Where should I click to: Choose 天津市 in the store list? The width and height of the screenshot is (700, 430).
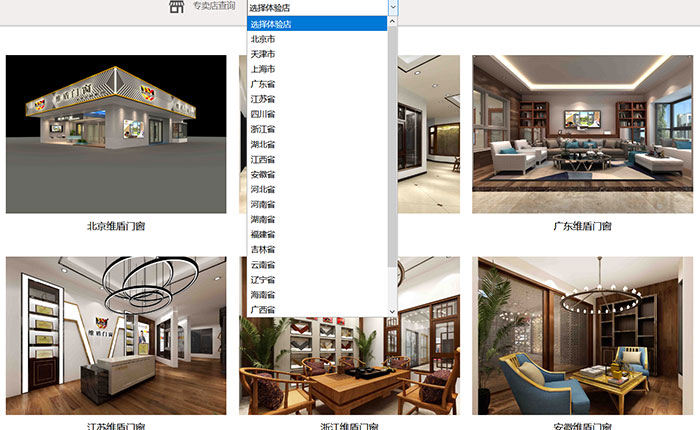(x=263, y=54)
